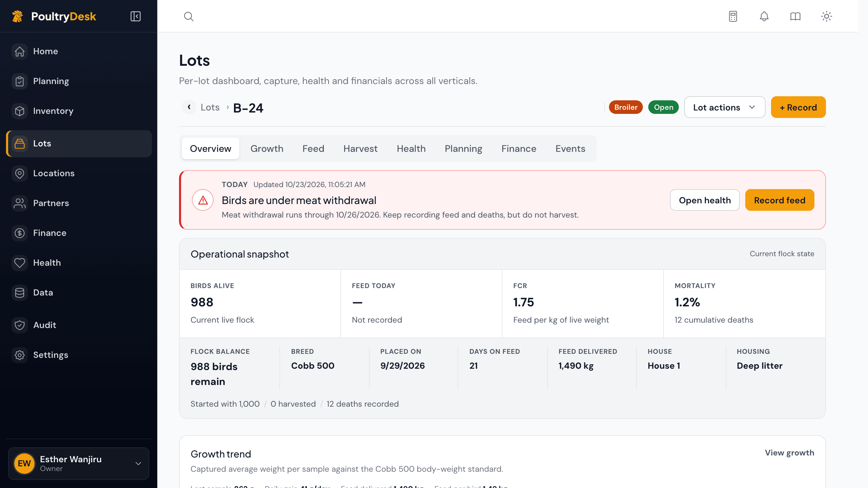Click the withdrawal warning triangle icon
868x488 pixels.
click(203, 200)
